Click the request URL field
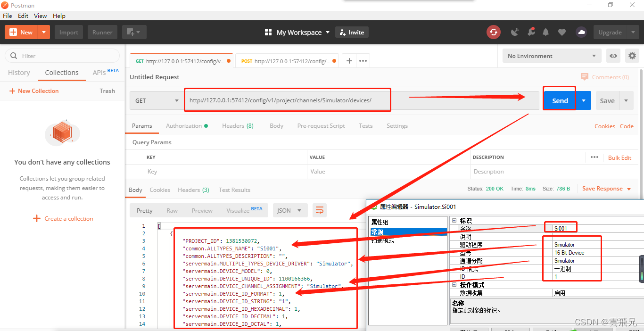This screenshot has height=331, width=644. (x=362, y=100)
